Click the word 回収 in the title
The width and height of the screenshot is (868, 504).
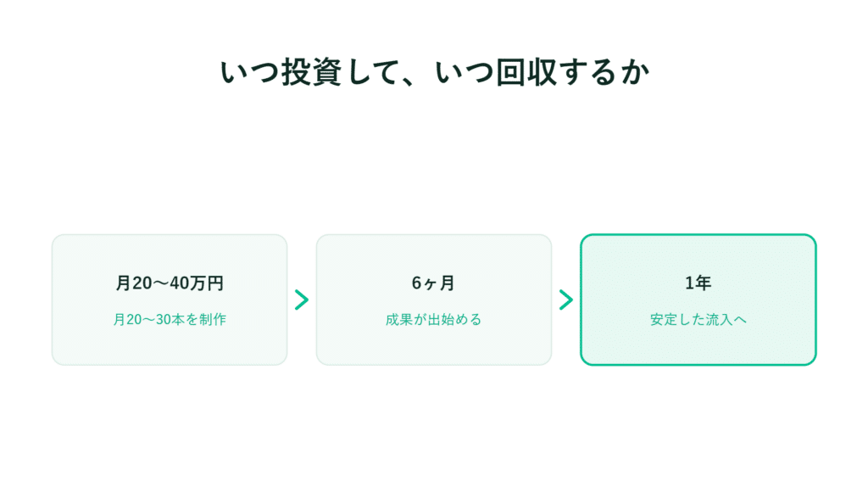(526, 73)
